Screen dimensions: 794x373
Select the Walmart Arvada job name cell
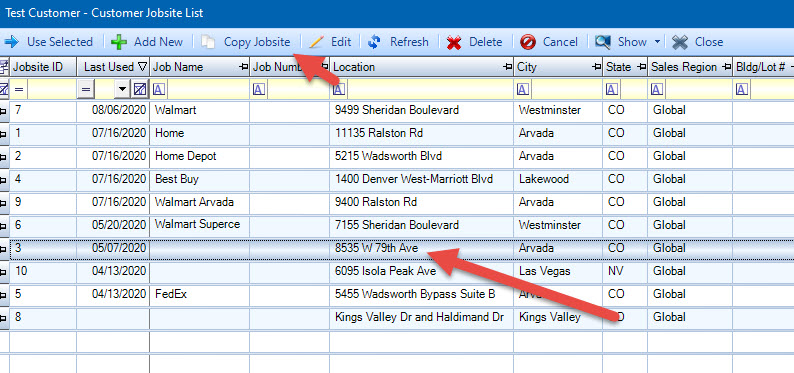[200, 202]
